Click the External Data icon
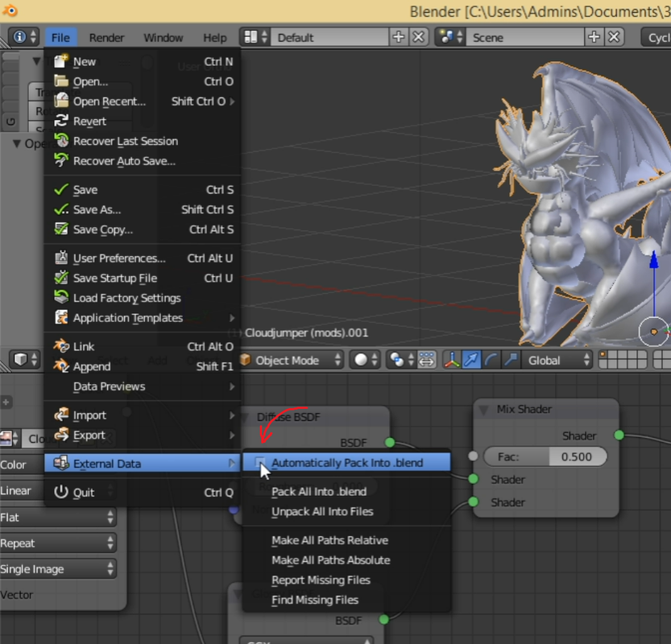Image resolution: width=671 pixels, height=644 pixels. [x=61, y=463]
